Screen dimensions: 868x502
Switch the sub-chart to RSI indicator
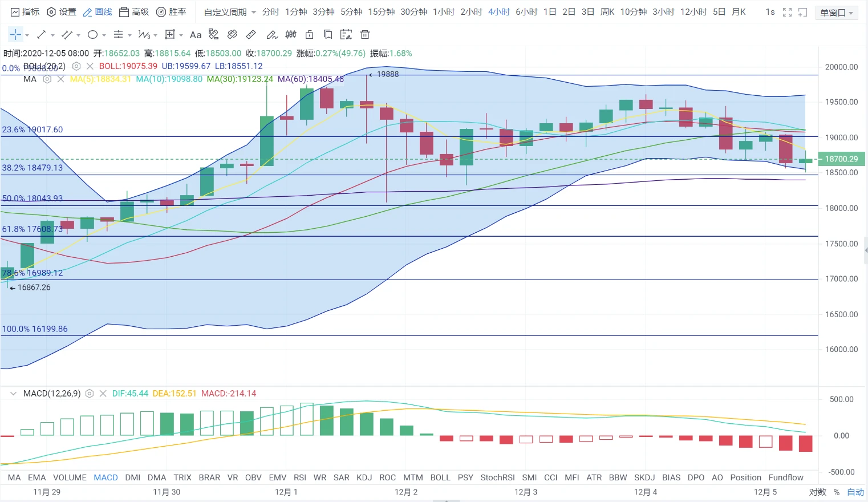[x=300, y=477]
